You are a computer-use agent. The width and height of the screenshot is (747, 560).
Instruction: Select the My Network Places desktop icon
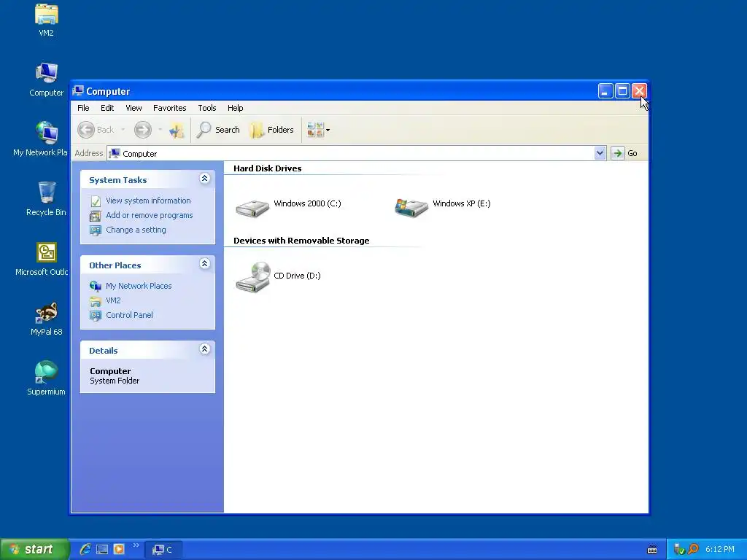(46, 133)
